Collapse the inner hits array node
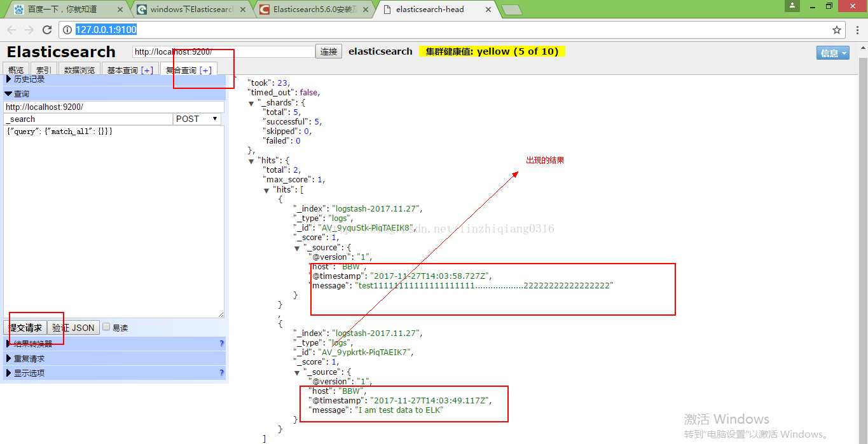The image size is (868, 444). 267,190
